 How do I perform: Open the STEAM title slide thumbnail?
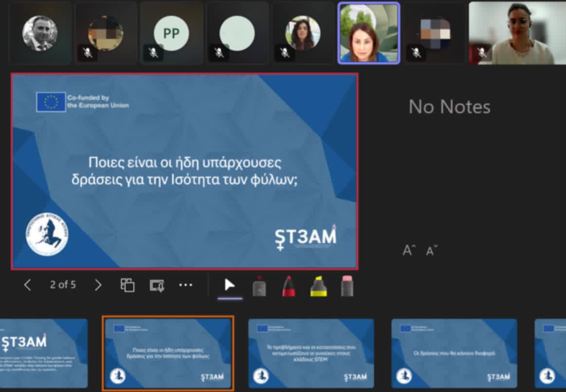[x=44, y=354]
